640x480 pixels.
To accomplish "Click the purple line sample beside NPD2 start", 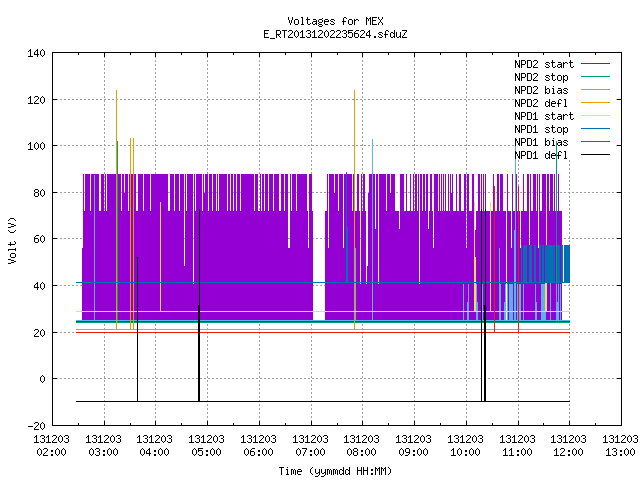I will click(x=595, y=64).
